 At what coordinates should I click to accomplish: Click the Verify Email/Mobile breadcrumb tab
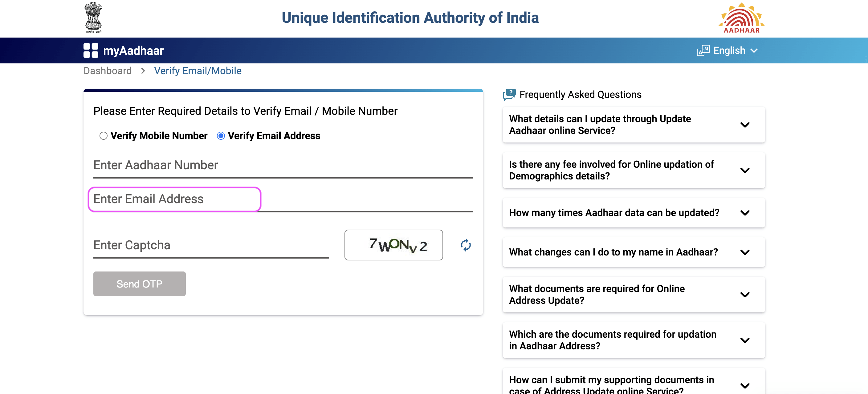tap(198, 71)
